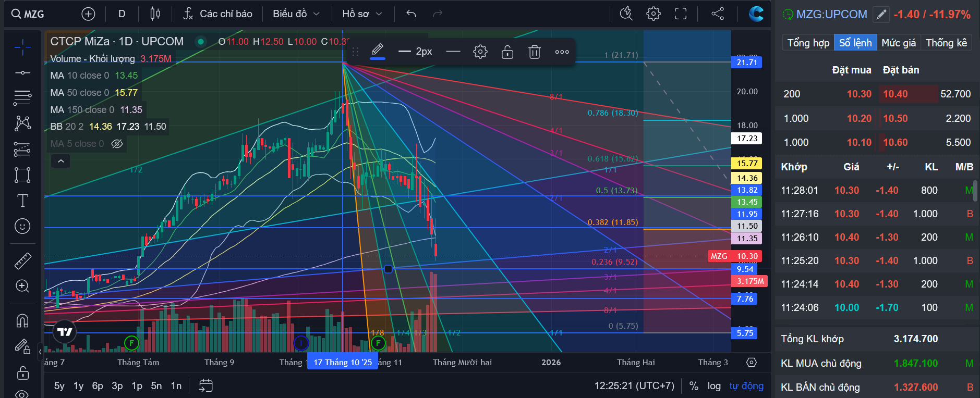Open the Fibonacci/Gann tools group
Viewport: 980px width, 398px height.
tap(22, 97)
